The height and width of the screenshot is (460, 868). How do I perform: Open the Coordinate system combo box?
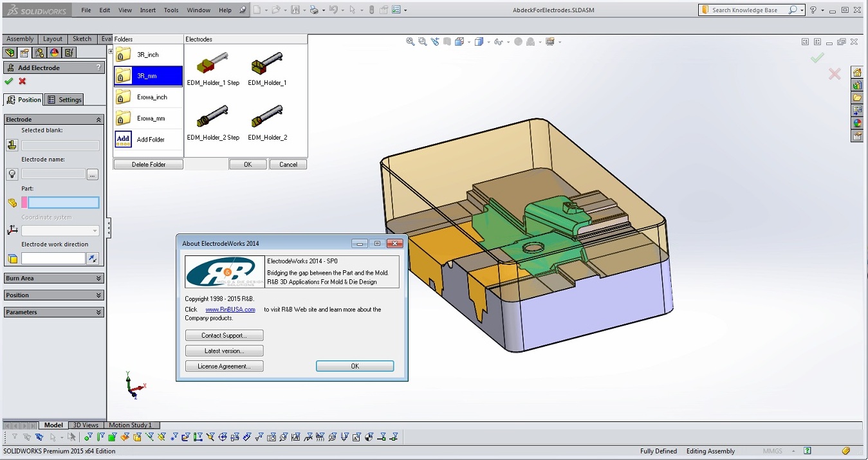tap(60, 230)
